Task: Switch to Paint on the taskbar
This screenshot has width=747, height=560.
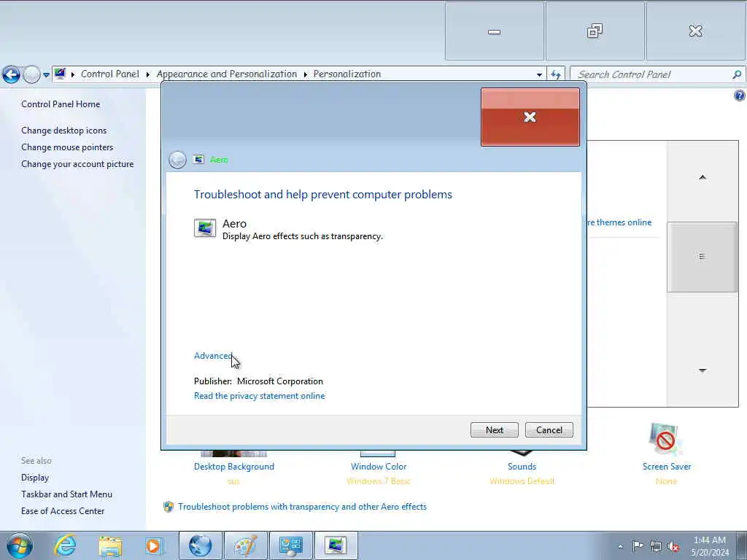Action: tap(246, 545)
